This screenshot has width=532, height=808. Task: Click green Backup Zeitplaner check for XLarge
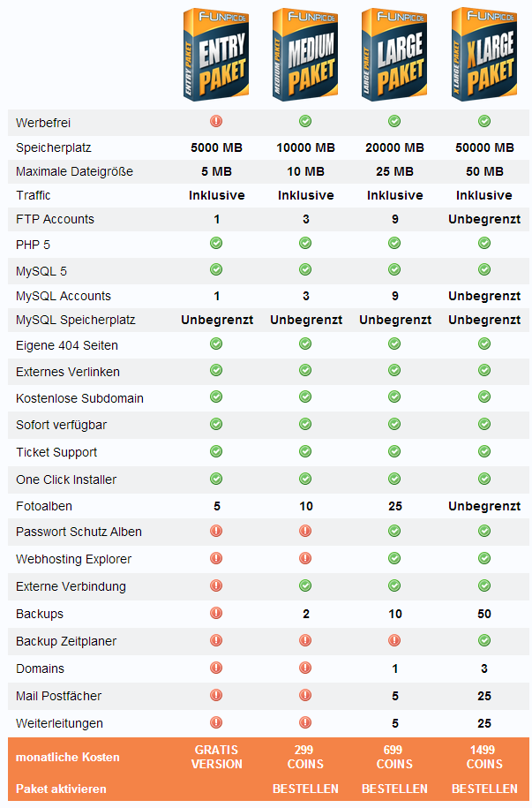point(483,640)
